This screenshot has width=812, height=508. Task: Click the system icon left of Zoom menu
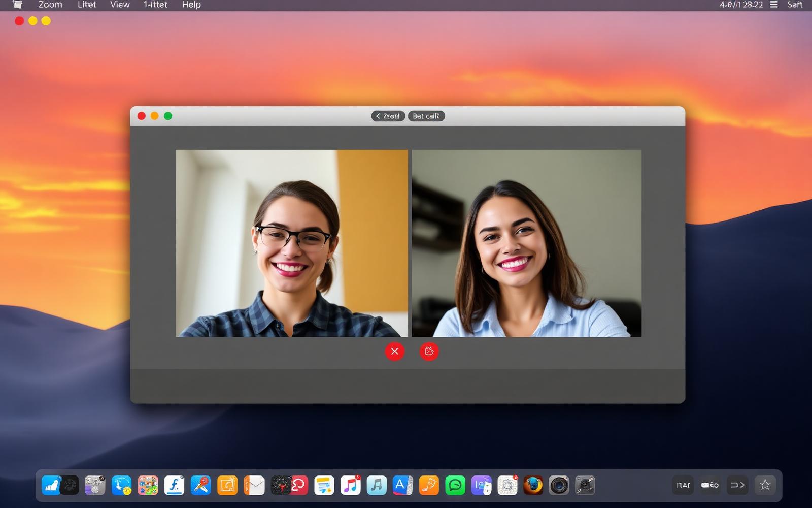18,5
